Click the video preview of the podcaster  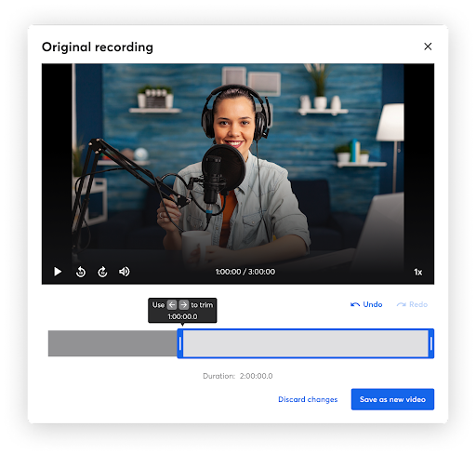click(x=238, y=165)
